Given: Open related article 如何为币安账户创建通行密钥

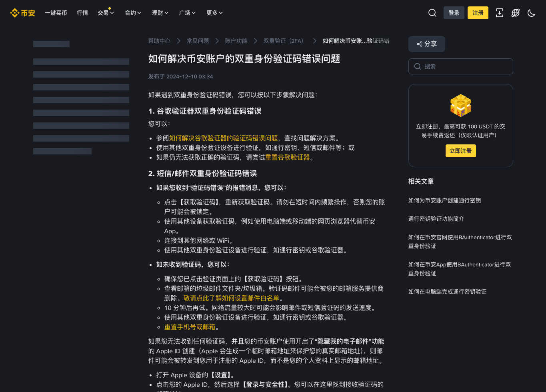Looking at the screenshot, I should coord(445,200).
